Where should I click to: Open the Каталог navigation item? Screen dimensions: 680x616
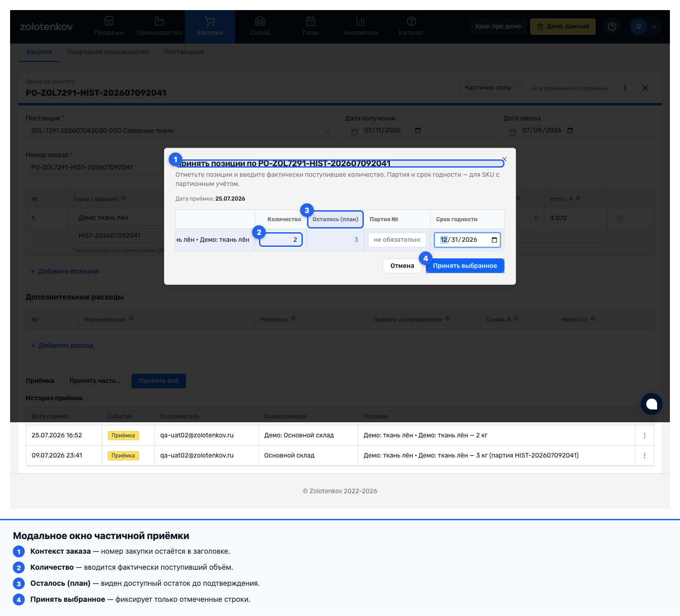coord(411,26)
